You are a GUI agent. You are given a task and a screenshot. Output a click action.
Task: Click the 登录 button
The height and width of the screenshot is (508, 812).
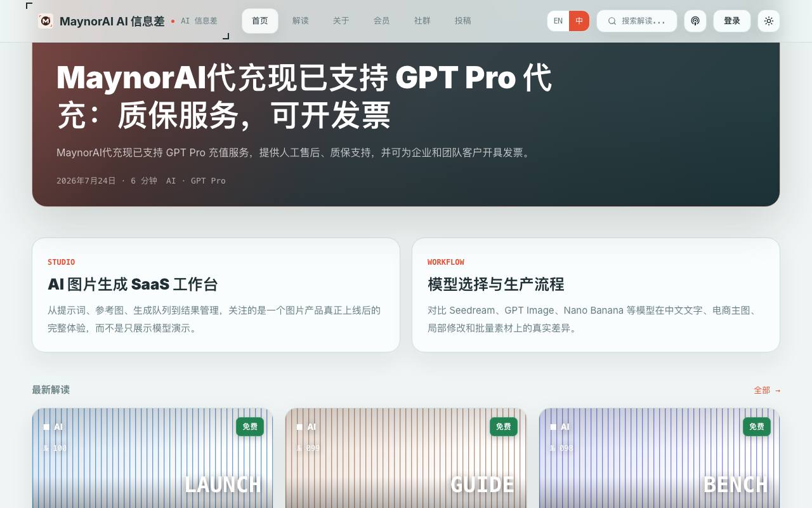coord(732,21)
